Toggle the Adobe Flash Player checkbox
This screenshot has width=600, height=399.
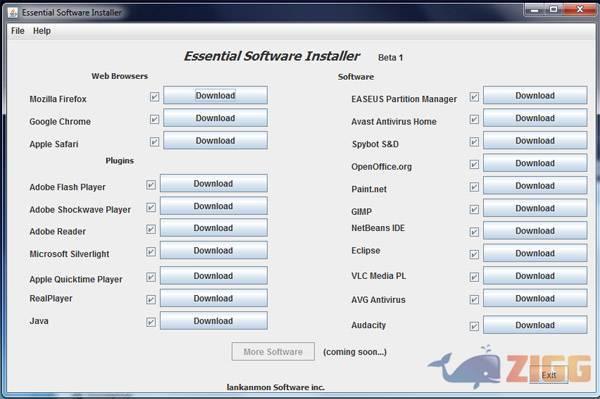pyautogui.click(x=151, y=185)
